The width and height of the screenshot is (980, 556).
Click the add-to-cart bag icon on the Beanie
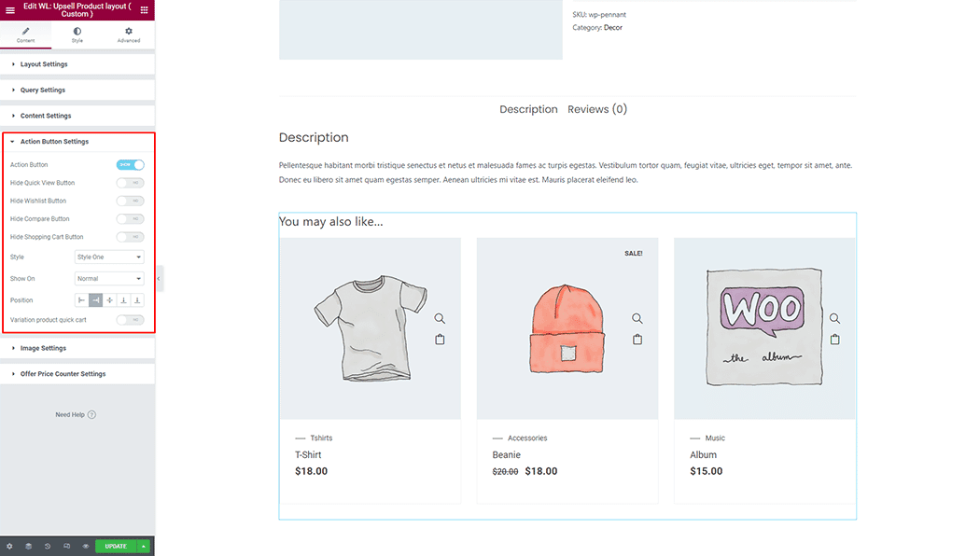(637, 339)
